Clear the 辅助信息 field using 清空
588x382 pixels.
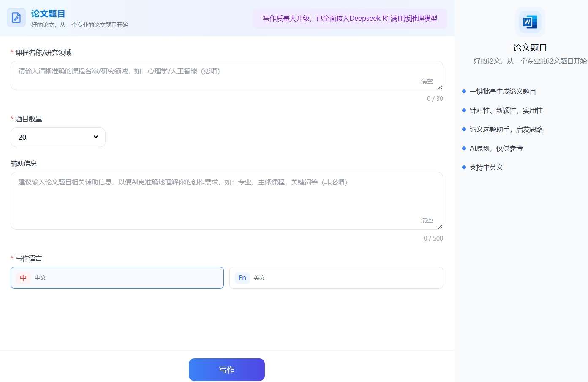click(427, 220)
